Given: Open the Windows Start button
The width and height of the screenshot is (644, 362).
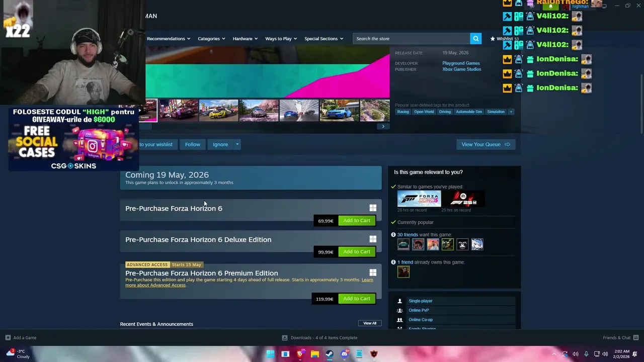Looking at the screenshot, I should tap(270, 354).
